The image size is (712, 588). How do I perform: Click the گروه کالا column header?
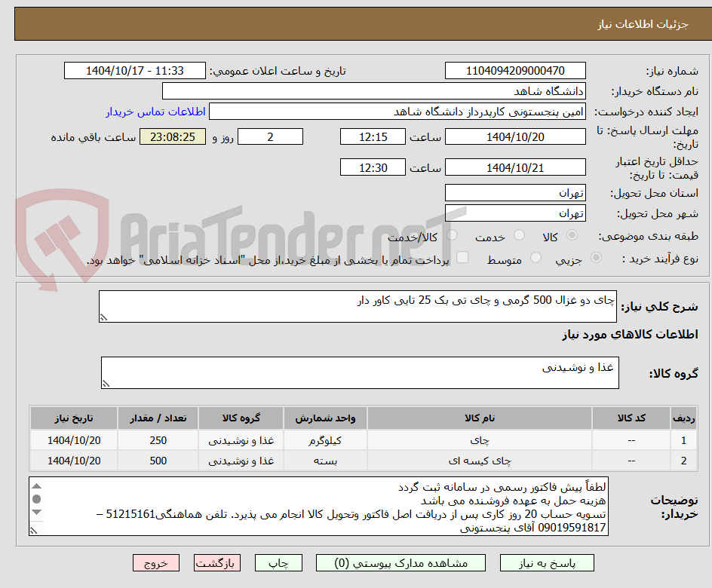pos(241,418)
